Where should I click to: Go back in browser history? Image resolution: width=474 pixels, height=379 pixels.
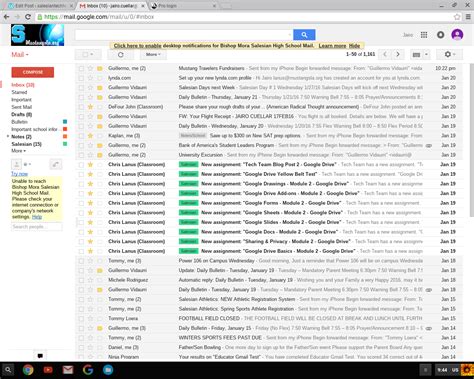(7, 17)
